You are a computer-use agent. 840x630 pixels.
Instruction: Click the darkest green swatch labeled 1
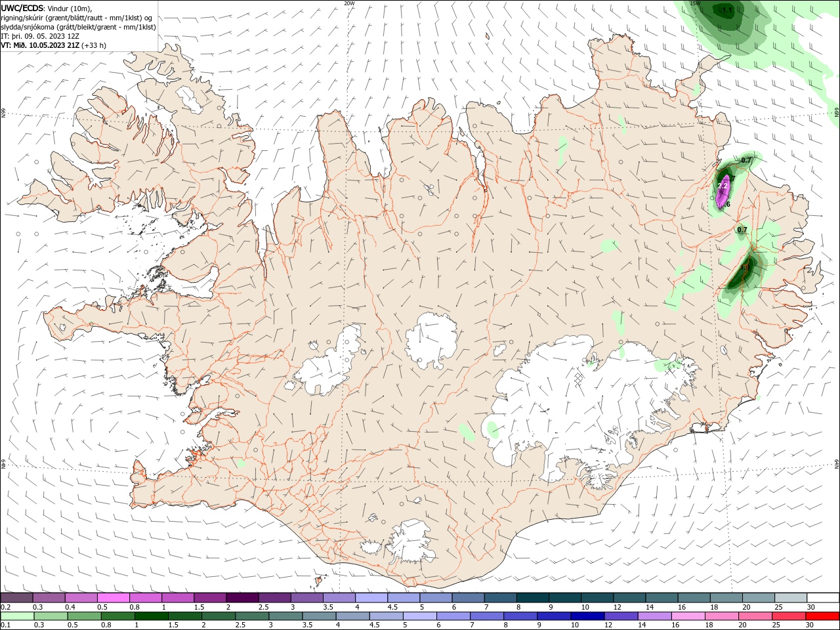pyautogui.click(x=151, y=616)
